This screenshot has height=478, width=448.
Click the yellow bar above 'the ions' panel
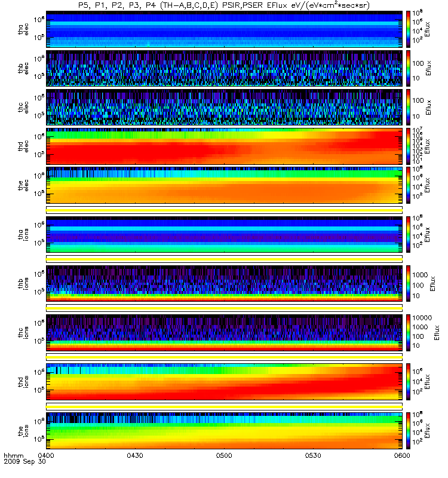point(225,406)
